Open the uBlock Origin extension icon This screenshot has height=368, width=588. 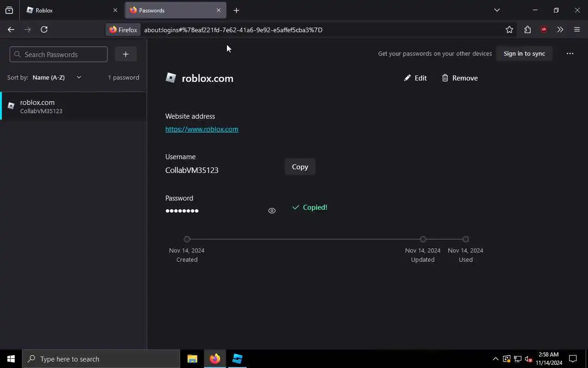[x=544, y=29]
